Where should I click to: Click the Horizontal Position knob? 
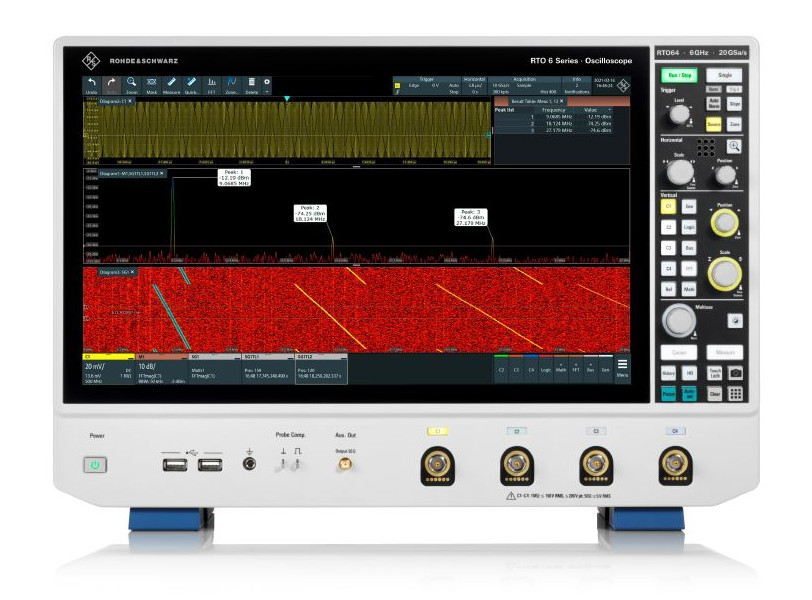(725, 175)
